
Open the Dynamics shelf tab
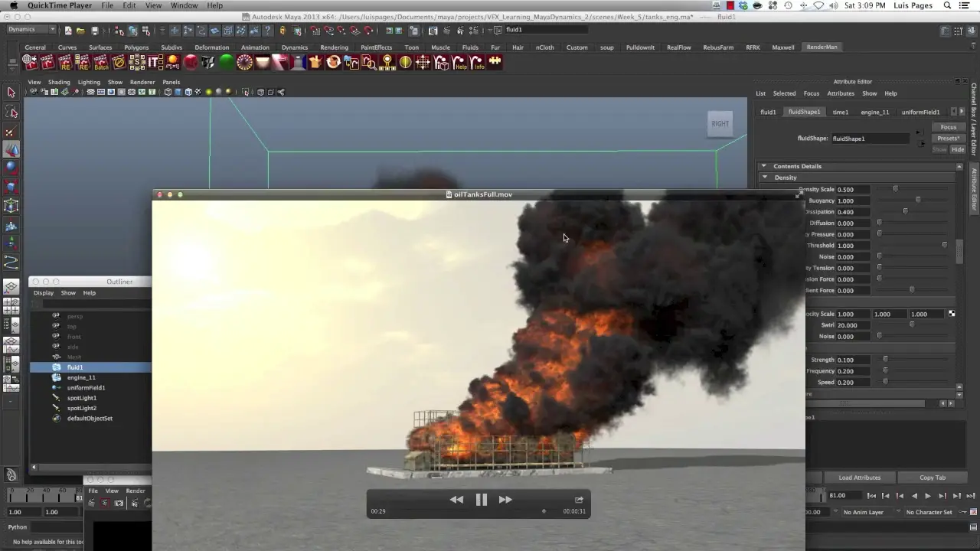click(x=294, y=47)
